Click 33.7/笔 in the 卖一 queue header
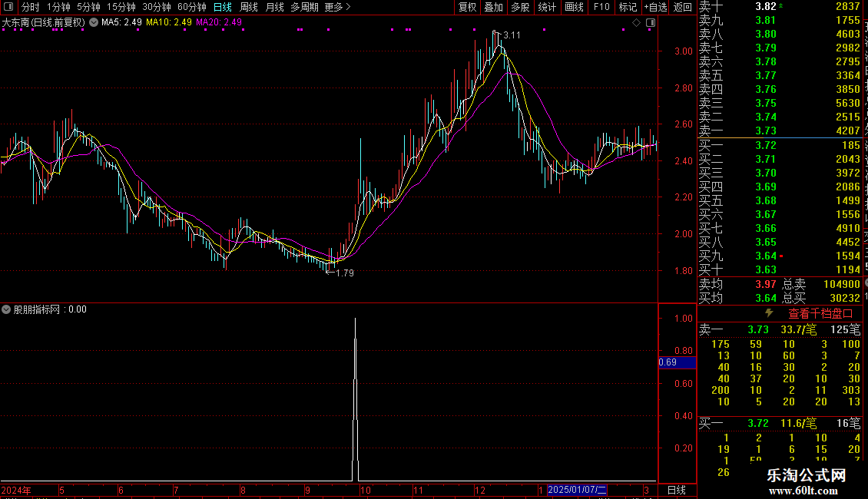Viewport: 868px width, 499px height. (799, 330)
